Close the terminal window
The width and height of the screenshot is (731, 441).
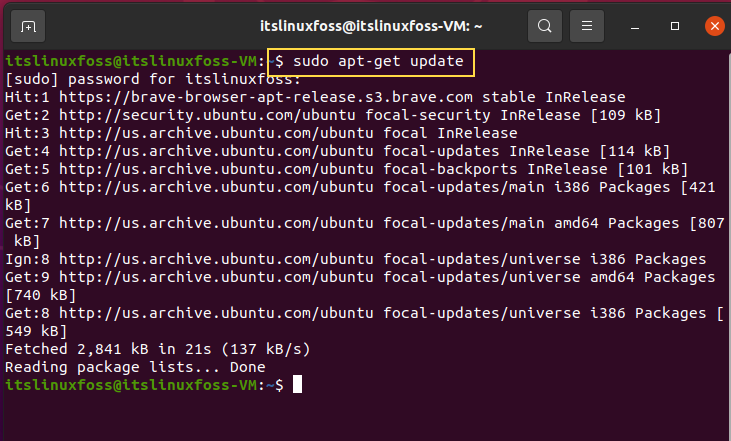[x=715, y=26]
